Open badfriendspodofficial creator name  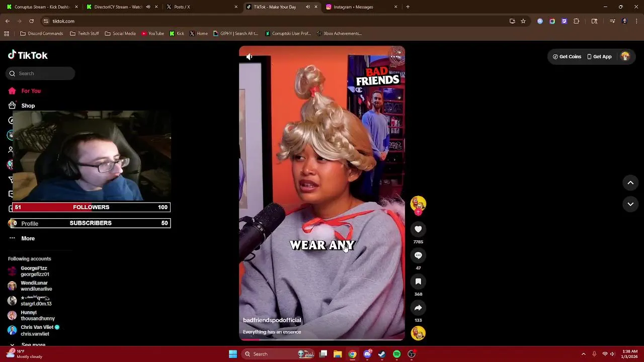(272, 320)
